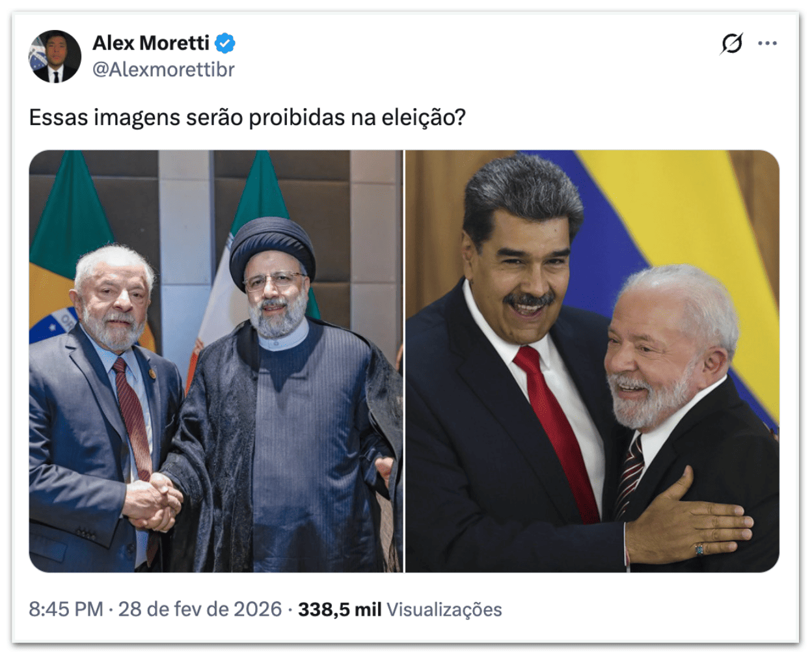Open the Alex Moretti display name
Image resolution: width=812 pixels, height=660 pixels.
[x=151, y=43]
